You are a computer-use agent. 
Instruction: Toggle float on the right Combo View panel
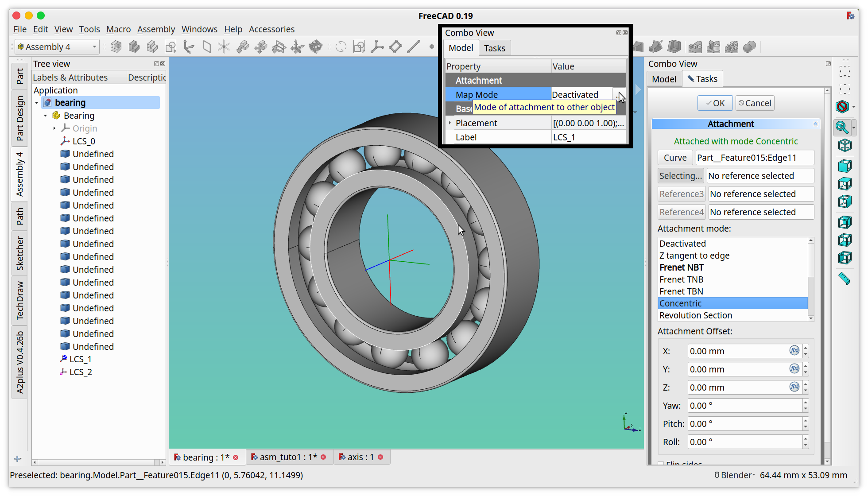tap(828, 64)
